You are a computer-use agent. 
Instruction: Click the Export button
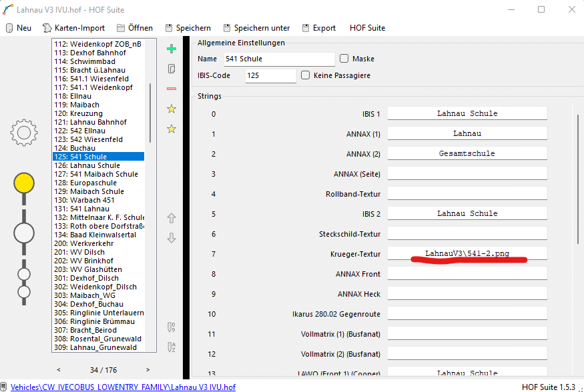319,28
